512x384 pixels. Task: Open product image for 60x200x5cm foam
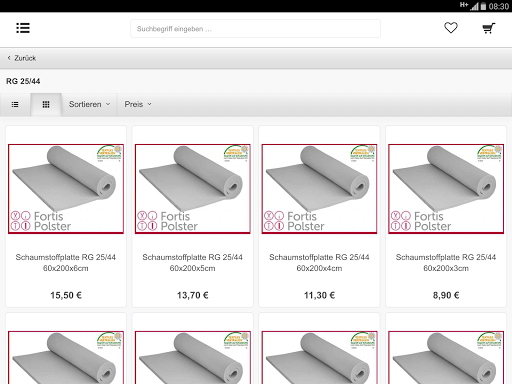pyautogui.click(x=193, y=189)
